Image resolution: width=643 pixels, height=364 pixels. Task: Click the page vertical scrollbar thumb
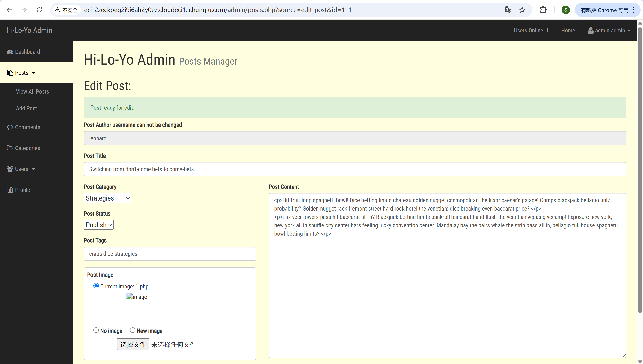pos(640,170)
